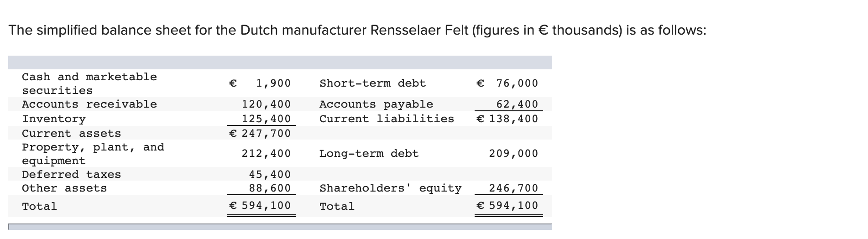Image resolution: width=868 pixels, height=239 pixels.
Task: Select the cash value € 1,900
Action: [x=260, y=83]
